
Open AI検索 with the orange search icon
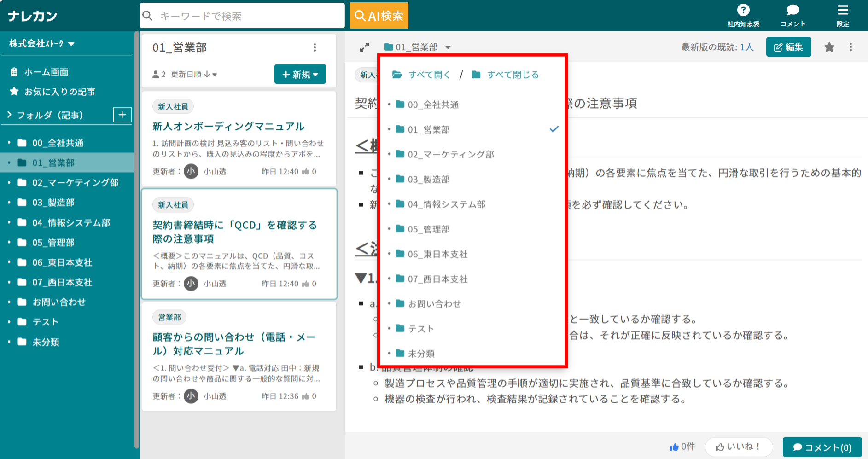click(x=379, y=15)
